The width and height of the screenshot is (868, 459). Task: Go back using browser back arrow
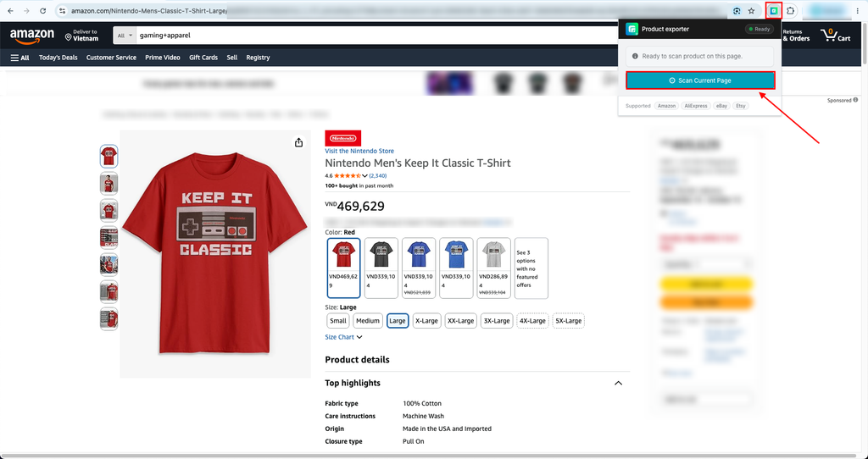[x=10, y=11]
